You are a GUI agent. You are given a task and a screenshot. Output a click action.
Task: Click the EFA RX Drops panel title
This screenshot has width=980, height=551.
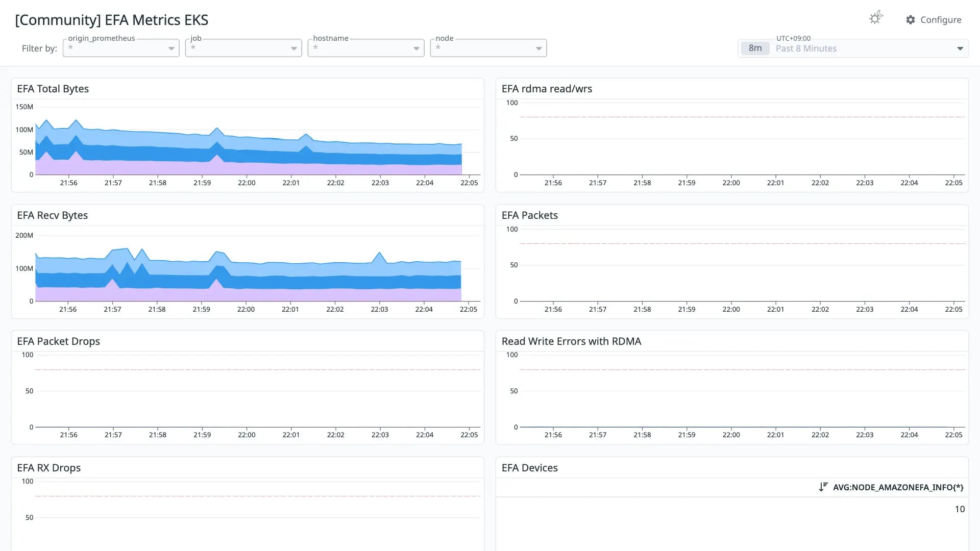49,468
